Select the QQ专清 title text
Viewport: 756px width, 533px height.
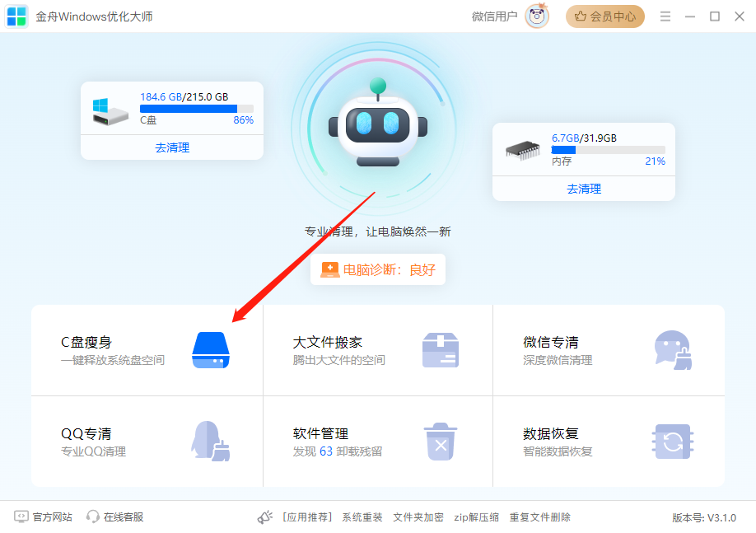tap(86, 433)
